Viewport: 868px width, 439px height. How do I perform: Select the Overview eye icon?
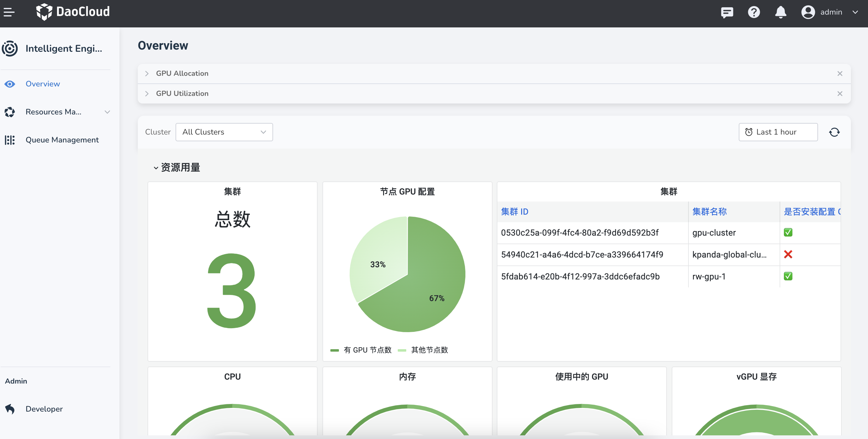pyautogui.click(x=9, y=84)
